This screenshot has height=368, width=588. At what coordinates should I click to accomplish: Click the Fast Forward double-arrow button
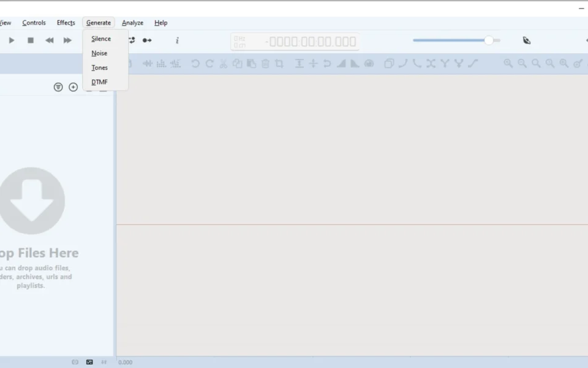pyautogui.click(x=67, y=40)
